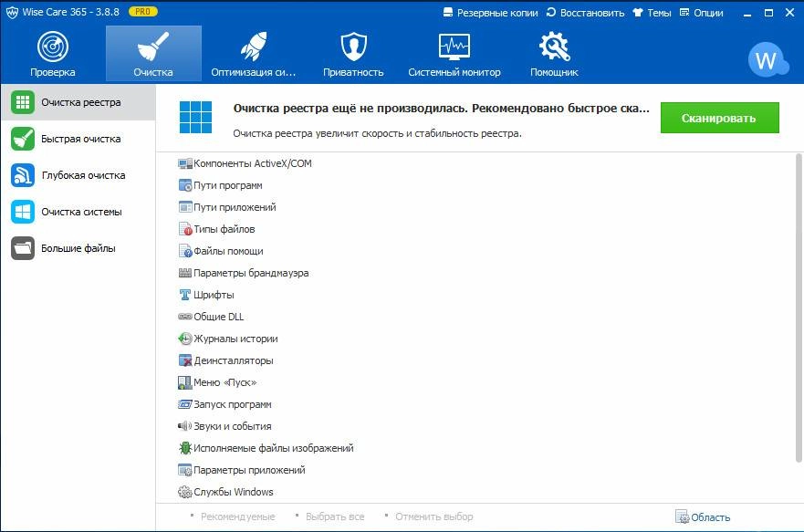This screenshot has width=804, height=532.
Task: Click the Очистка реестра green sidebar icon
Action: click(23, 102)
